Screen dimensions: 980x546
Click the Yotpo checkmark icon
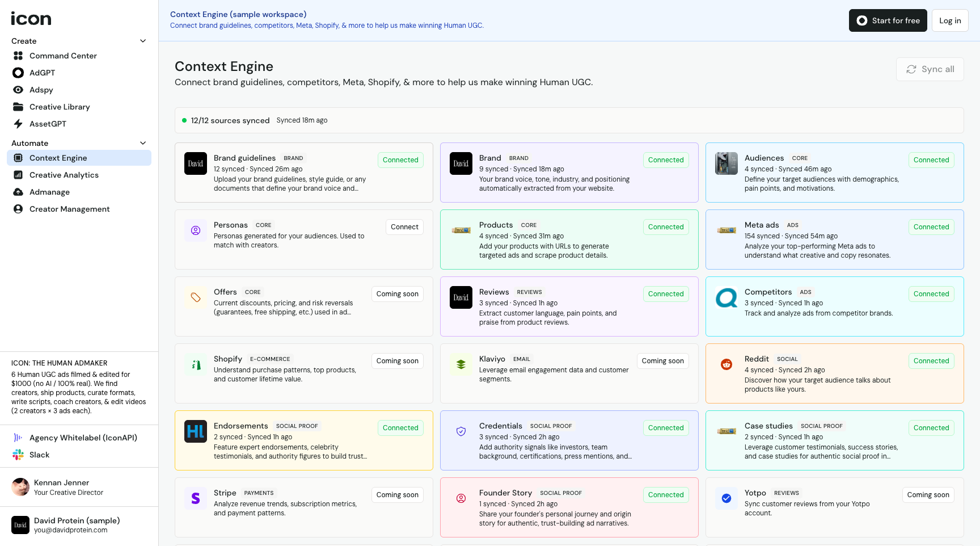pyautogui.click(x=726, y=498)
